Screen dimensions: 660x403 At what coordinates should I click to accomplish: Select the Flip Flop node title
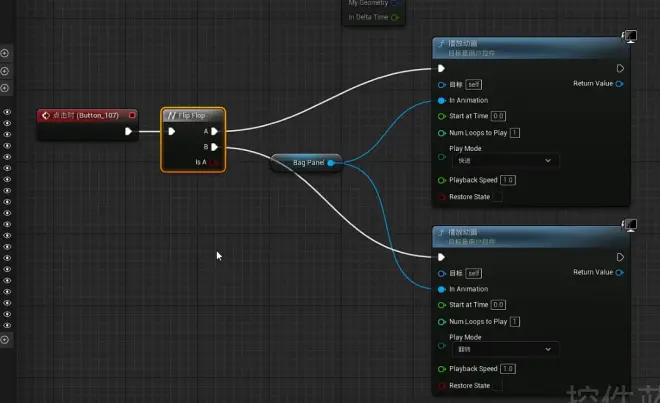[192, 115]
